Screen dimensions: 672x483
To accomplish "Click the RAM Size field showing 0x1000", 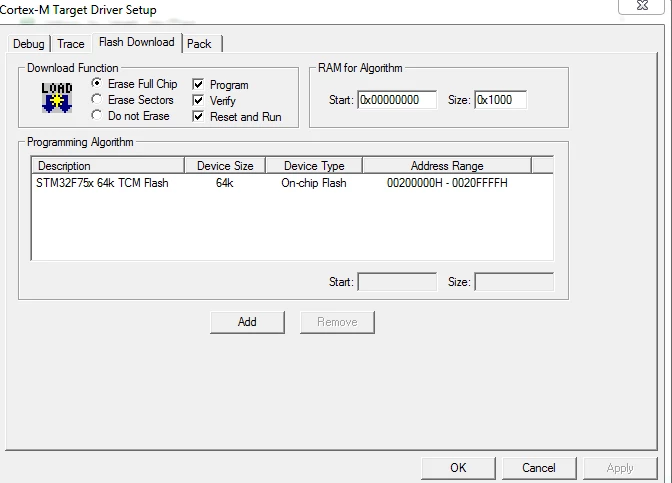I will tap(500, 100).
